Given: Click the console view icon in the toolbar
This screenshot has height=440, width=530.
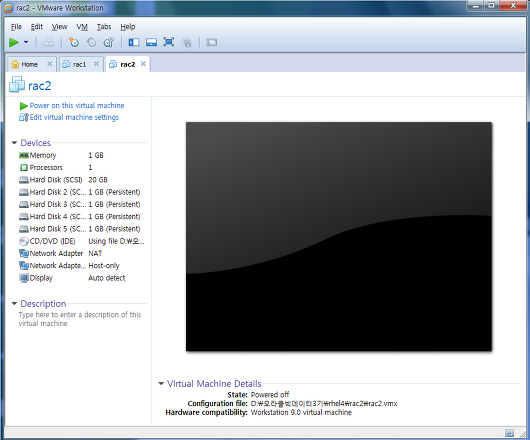Looking at the screenshot, I should (x=212, y=42).
